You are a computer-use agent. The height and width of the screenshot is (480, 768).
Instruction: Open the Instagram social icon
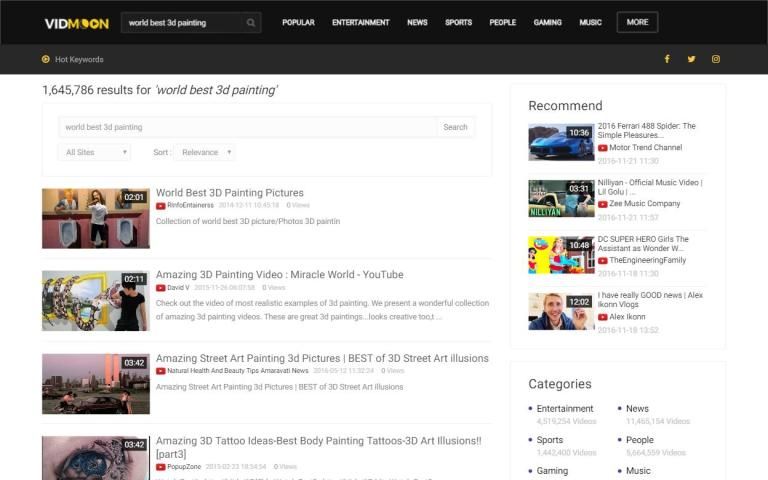(716, 59)
